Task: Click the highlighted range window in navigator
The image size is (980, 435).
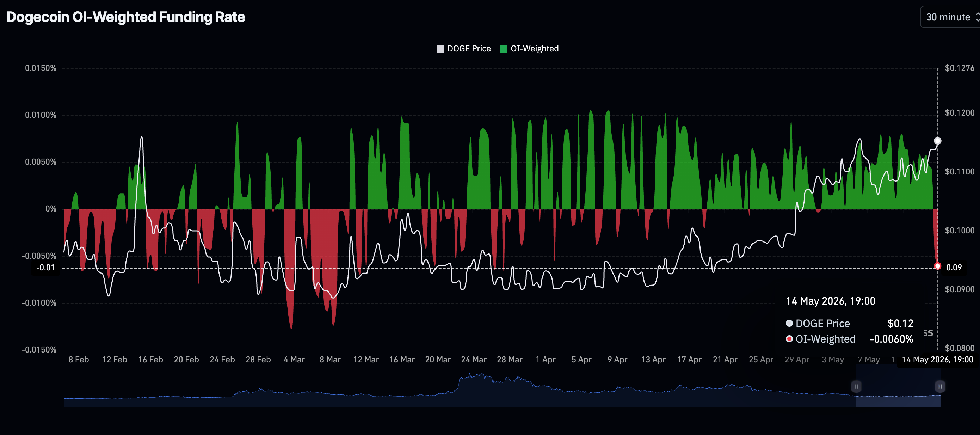Action: click(898, 386)
